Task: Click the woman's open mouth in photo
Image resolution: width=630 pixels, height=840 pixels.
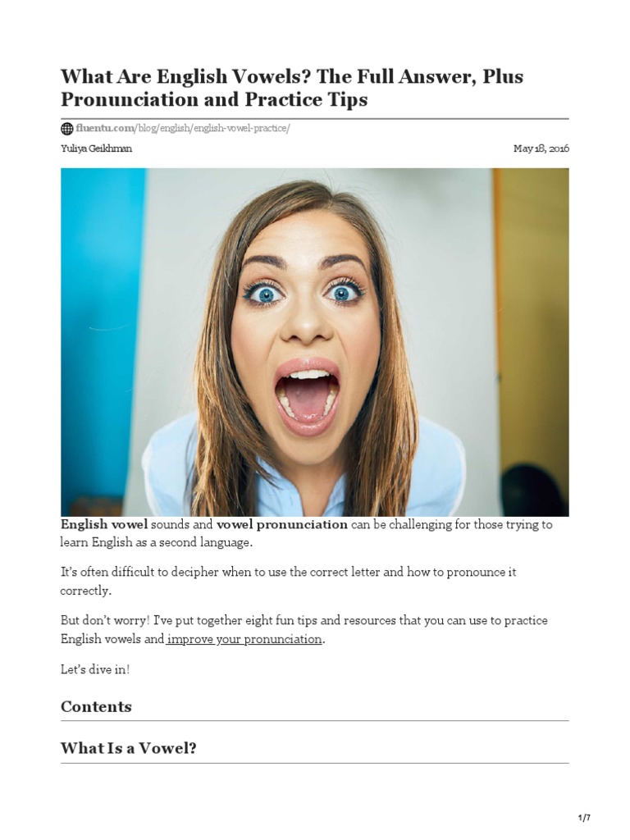Action: click(307, 396)
